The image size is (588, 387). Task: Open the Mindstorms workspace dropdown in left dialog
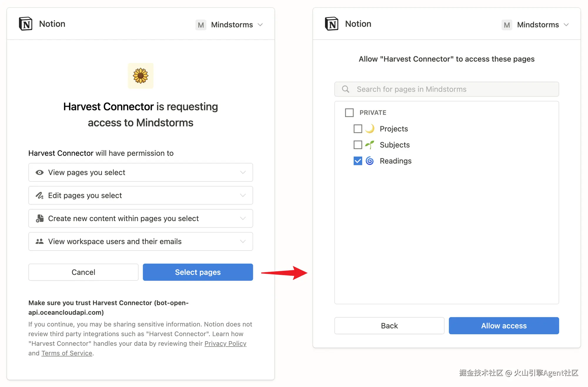[229, 25]
